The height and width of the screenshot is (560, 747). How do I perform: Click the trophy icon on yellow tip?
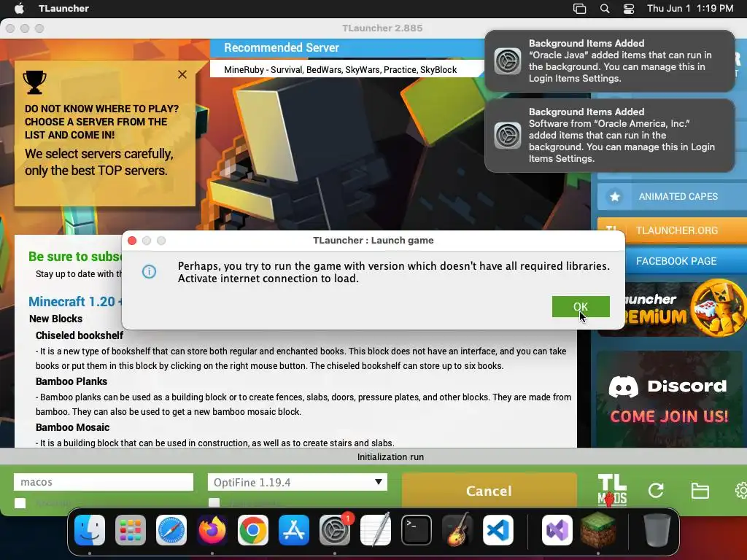click(x=35, y=82)
